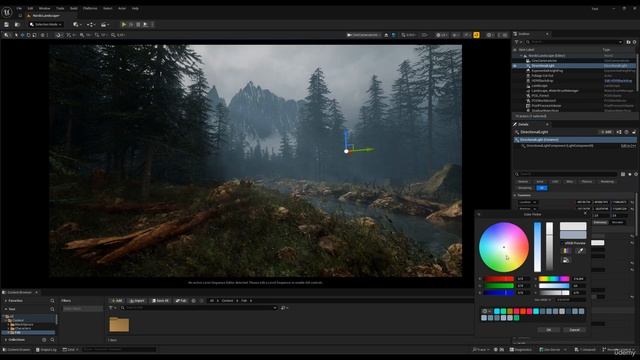Click the Details property matrix grid icon
This screenshot has width=640, height=360.
623,174
